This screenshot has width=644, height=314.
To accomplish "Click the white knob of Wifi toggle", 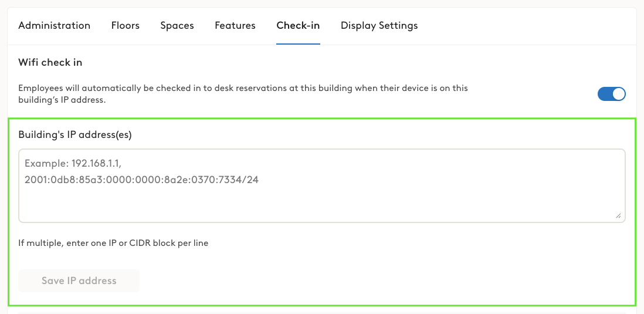I will click(x=619, y=94).
